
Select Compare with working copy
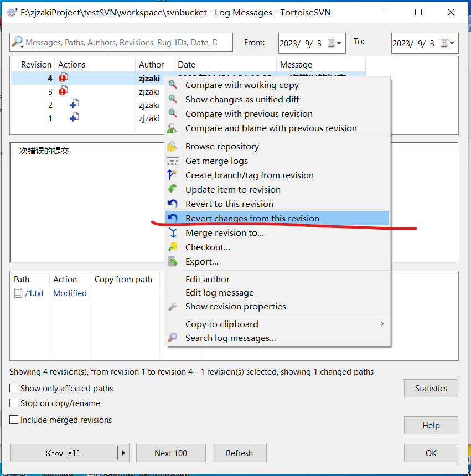pos(277,85)
